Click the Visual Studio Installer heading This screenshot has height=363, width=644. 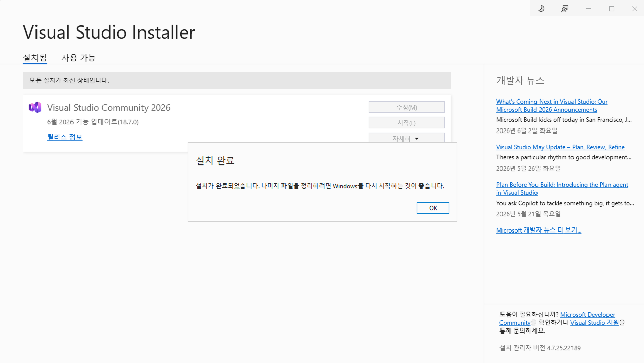109,32
